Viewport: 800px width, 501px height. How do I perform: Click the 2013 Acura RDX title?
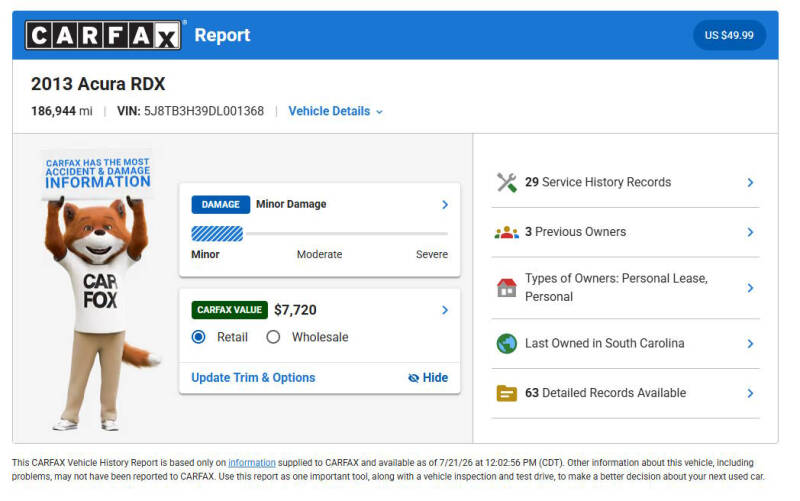click(x=98, y=84)
